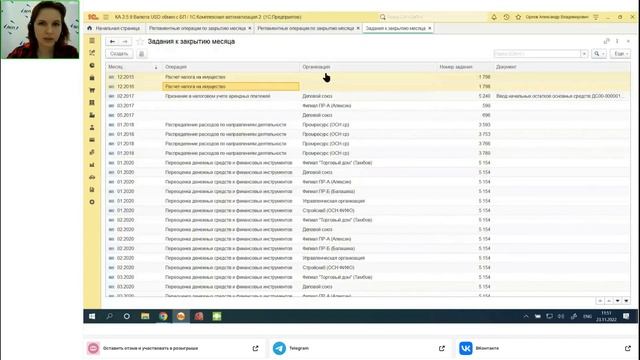
Task: Click the functions menu hamburger in title bar
Action: click(106, 17)
